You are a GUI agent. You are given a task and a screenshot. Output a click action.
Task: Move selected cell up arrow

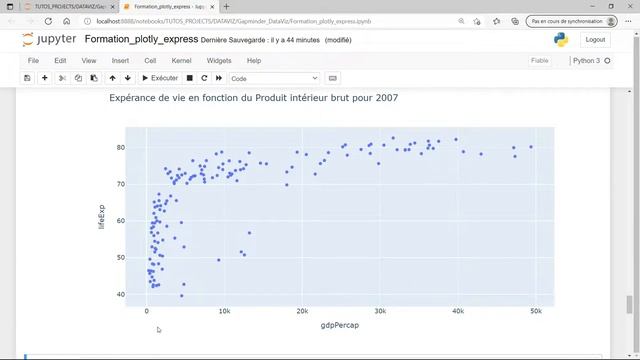pos(112,78)
